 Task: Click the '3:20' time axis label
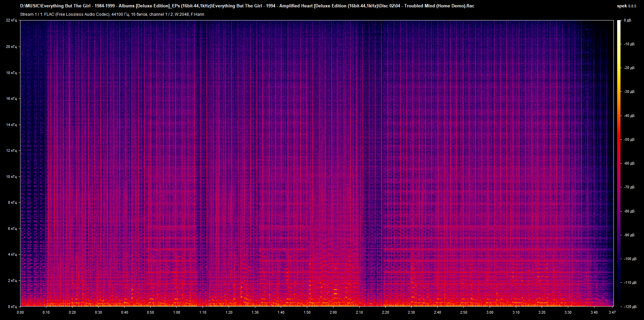542,312
